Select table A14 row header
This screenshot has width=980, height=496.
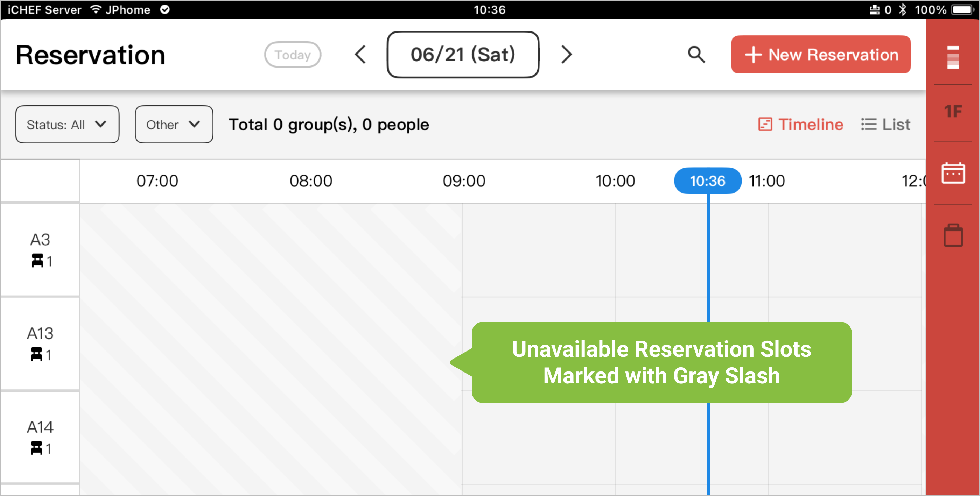coord(40,437)
